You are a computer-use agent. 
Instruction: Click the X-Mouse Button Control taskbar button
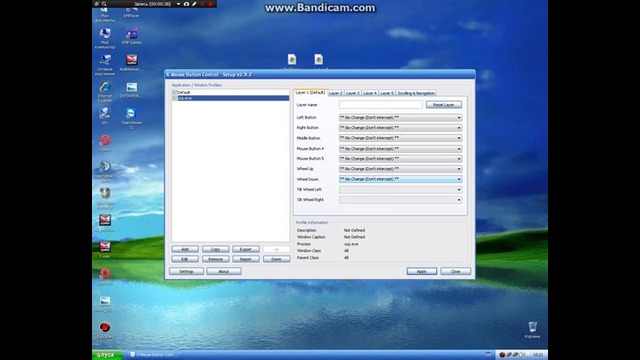pos(155,355)
